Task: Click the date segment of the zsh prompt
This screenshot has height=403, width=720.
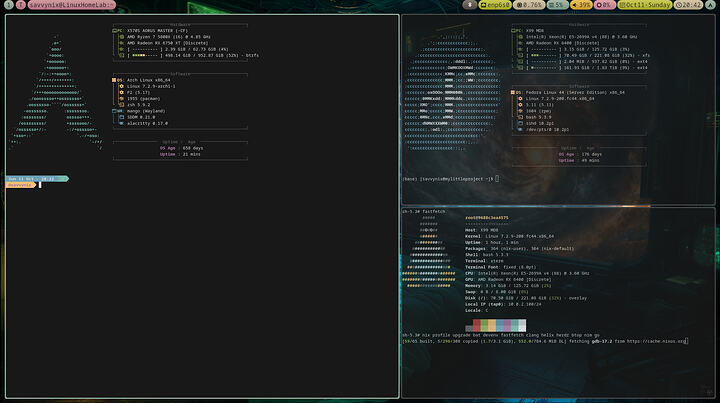Action: click(37, 179)
